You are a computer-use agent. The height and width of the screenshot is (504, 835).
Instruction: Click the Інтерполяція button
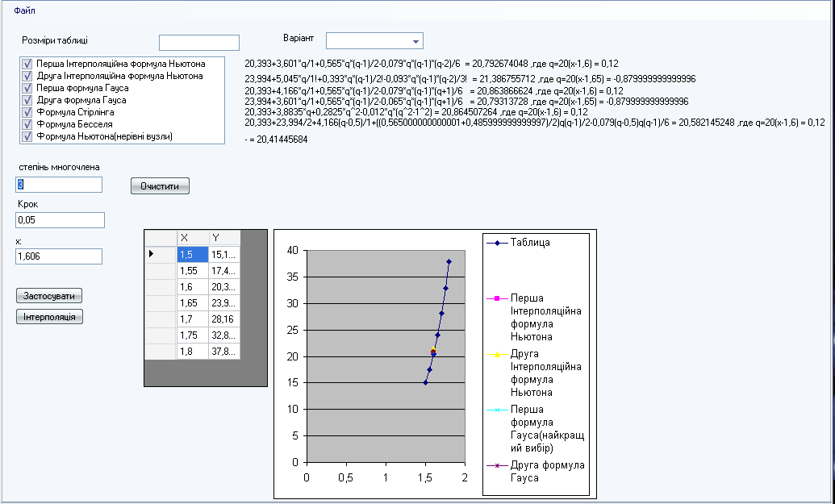click(49, 317)
